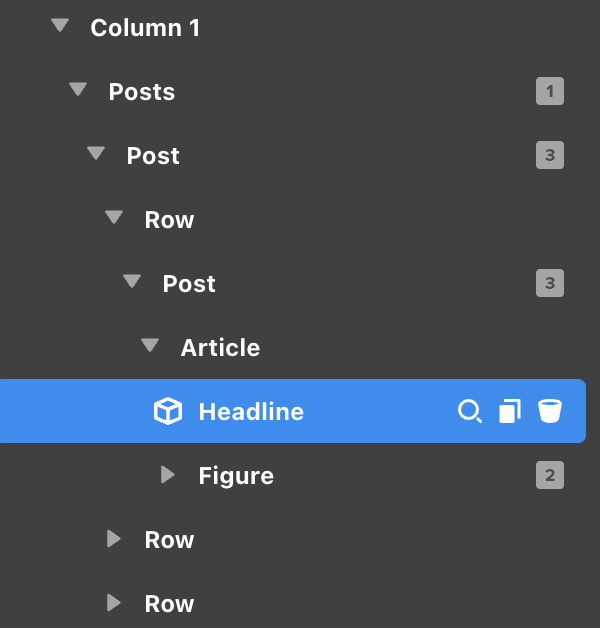Image resolution: width=600 pixels, height=628 pixels.
Task: Select the Column 1 item
Action: point(145,28)
